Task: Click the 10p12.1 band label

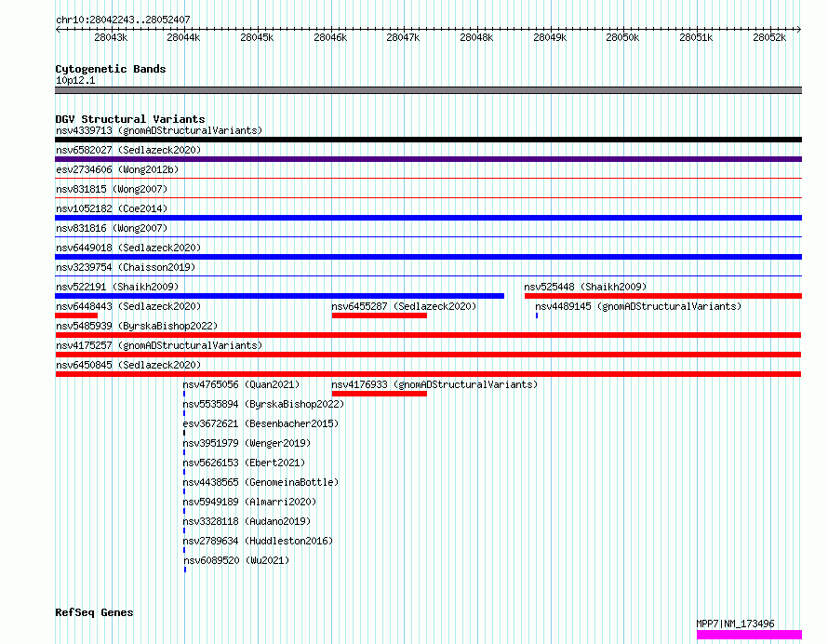Action: click(x=75, y=80)
